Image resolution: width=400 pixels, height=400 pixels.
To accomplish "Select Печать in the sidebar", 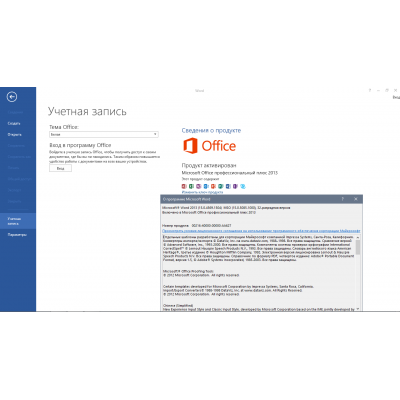I will pos(13,168).
